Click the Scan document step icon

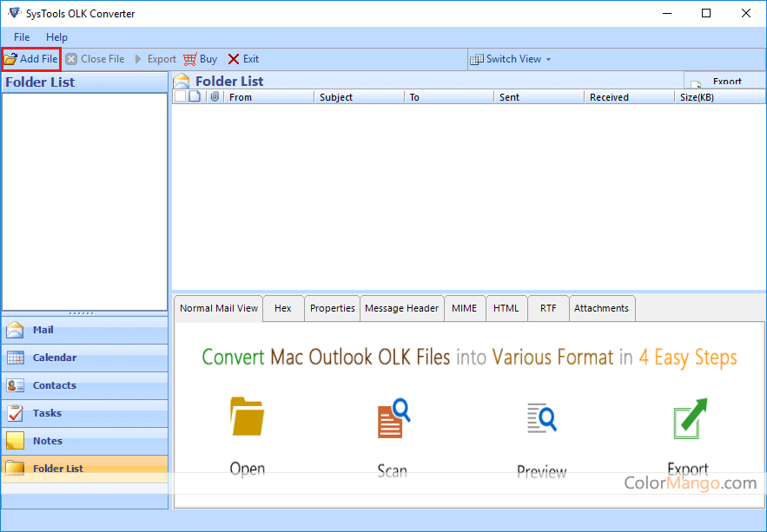click(393, 418)
